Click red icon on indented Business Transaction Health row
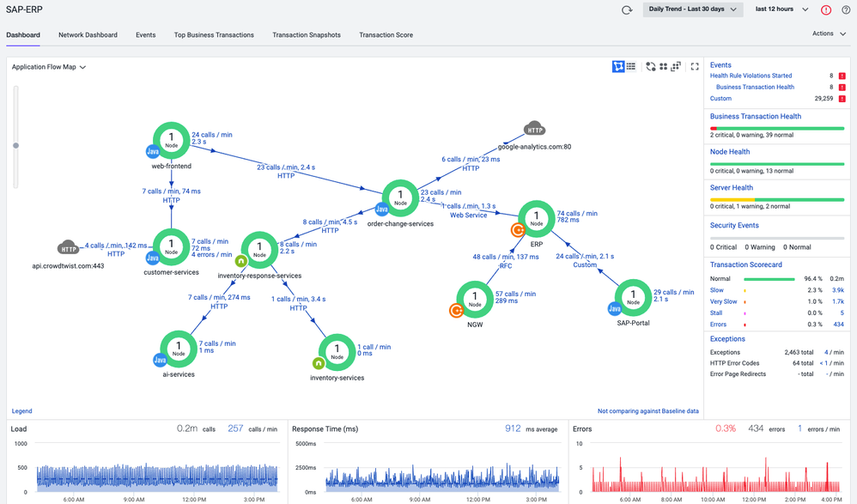This screenshot has height=504, width=857. point(842,88)
